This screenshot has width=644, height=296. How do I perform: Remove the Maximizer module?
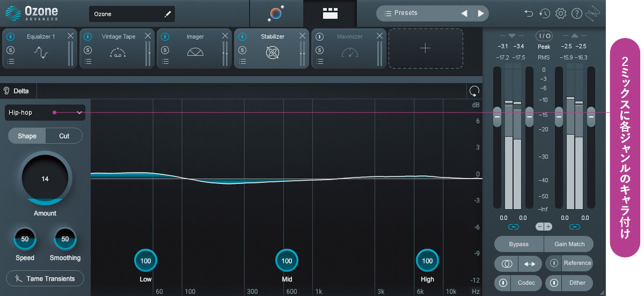click(x=380, y=36)
